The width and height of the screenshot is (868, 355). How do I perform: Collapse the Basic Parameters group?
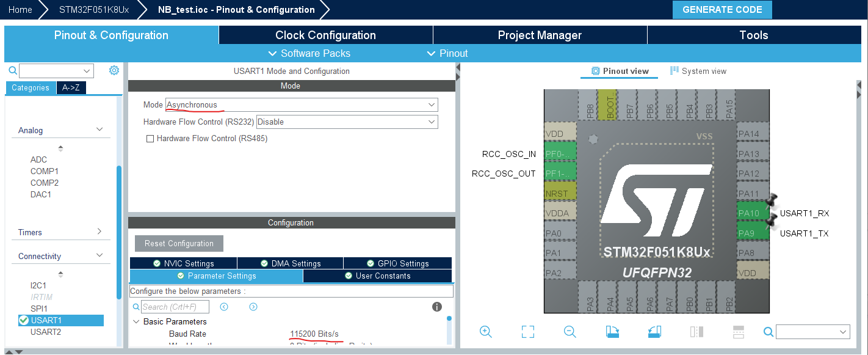pyautogui.click(x=136, y=321)
